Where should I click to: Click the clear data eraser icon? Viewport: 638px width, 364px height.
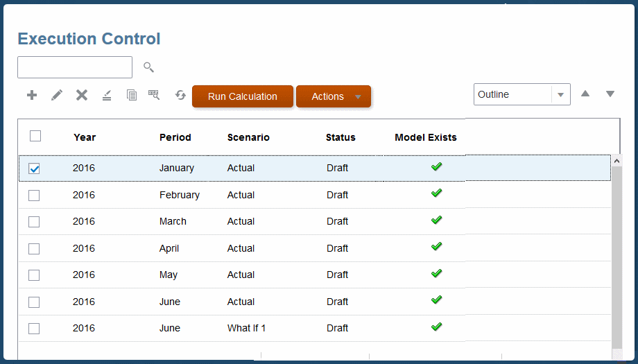[106, 95]
